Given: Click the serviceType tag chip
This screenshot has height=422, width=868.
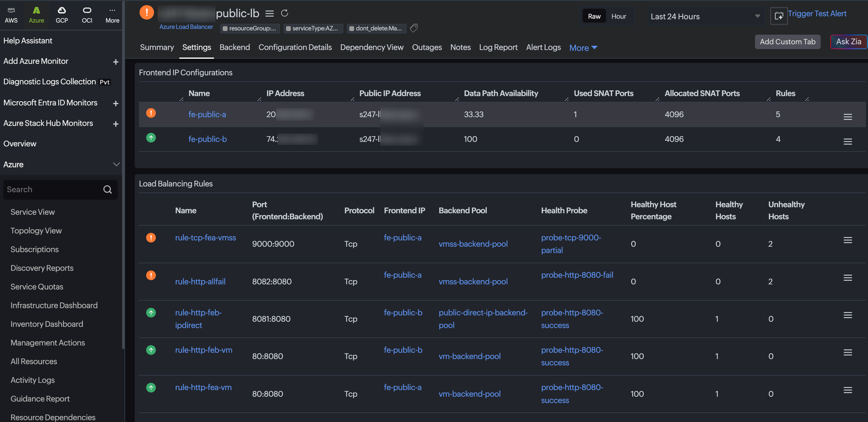Looking at the screenshot, I should (x=313, y=28).
